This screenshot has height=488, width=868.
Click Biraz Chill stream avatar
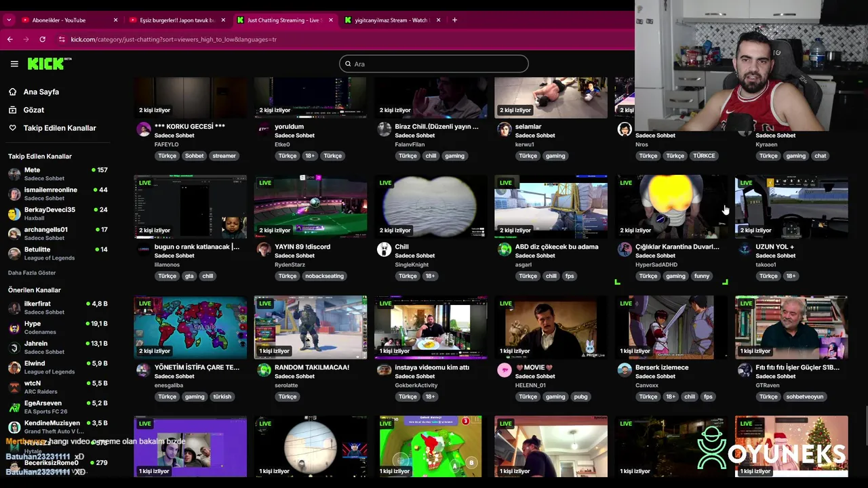click(x=384, y=129)
